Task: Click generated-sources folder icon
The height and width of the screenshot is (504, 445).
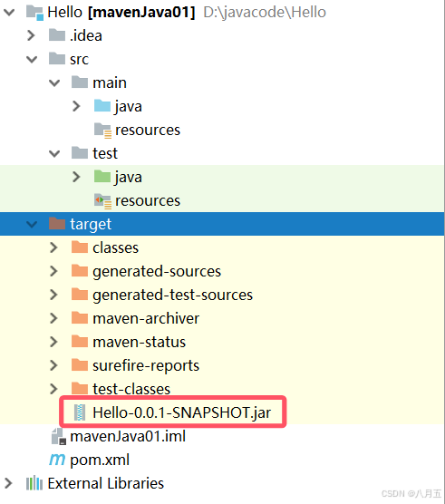Action: [80, 271]
